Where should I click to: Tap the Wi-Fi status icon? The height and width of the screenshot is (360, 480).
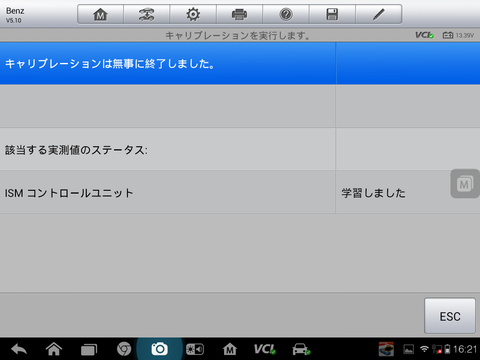point(424,349)
